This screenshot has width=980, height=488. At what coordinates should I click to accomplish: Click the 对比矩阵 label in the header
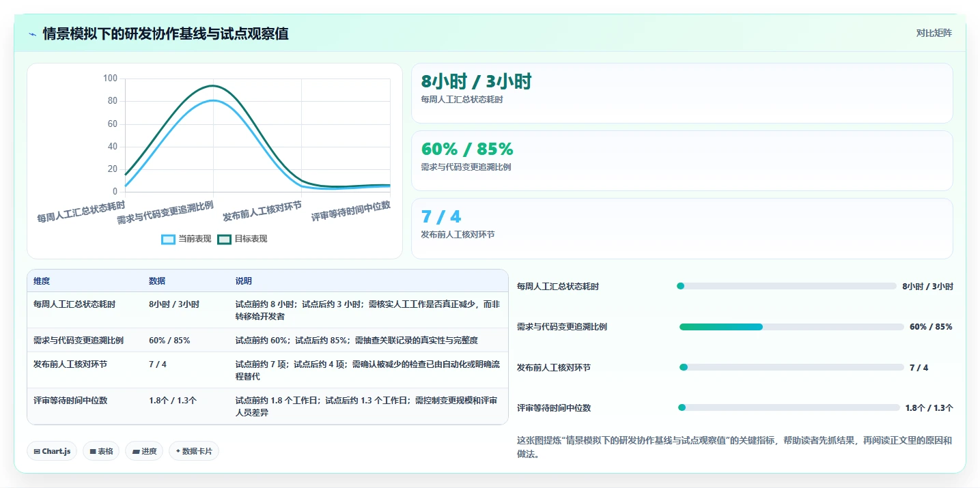(x=934, y=33)
